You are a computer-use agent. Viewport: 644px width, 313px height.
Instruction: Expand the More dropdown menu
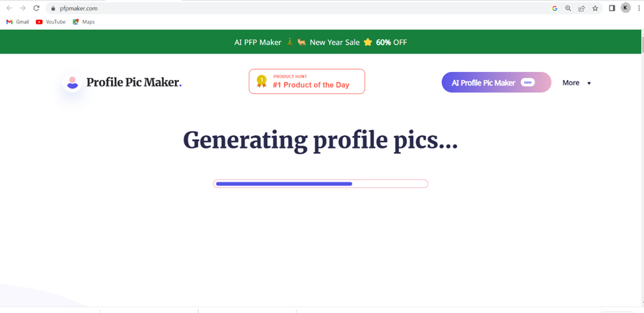(x=577, y=83)
